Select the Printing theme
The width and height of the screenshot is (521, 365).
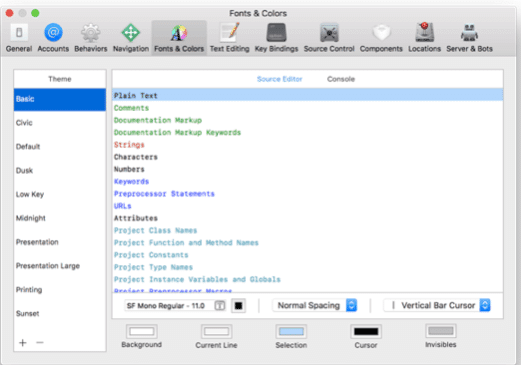click(x=60, y=290)
